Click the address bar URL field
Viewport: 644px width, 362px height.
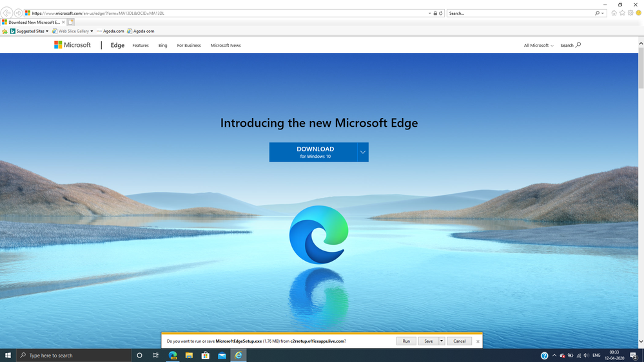click(226, 13)
